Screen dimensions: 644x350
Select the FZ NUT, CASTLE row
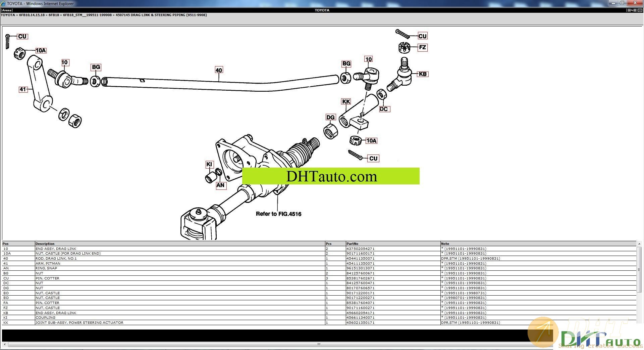(319, 308)
